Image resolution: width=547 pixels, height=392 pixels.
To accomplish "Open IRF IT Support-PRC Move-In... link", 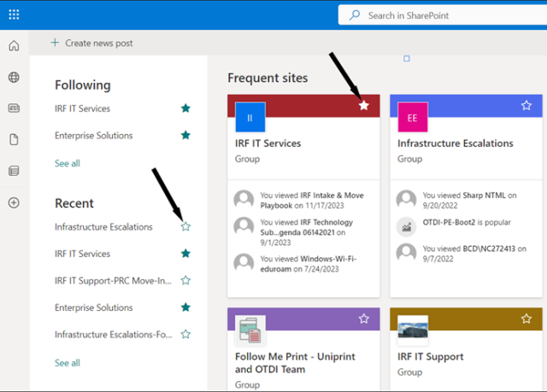I will click(x=113, y=281).
